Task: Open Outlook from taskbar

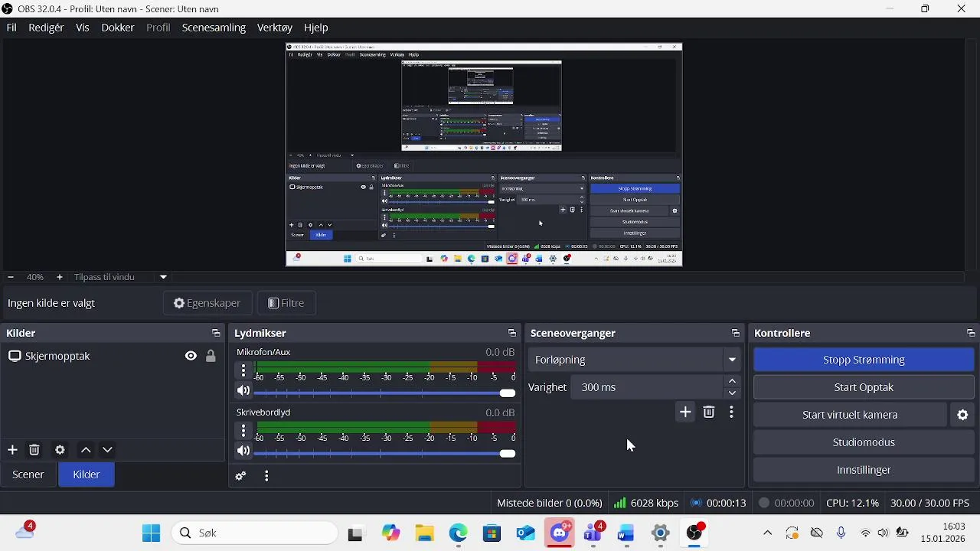Action: coord(525,533)
